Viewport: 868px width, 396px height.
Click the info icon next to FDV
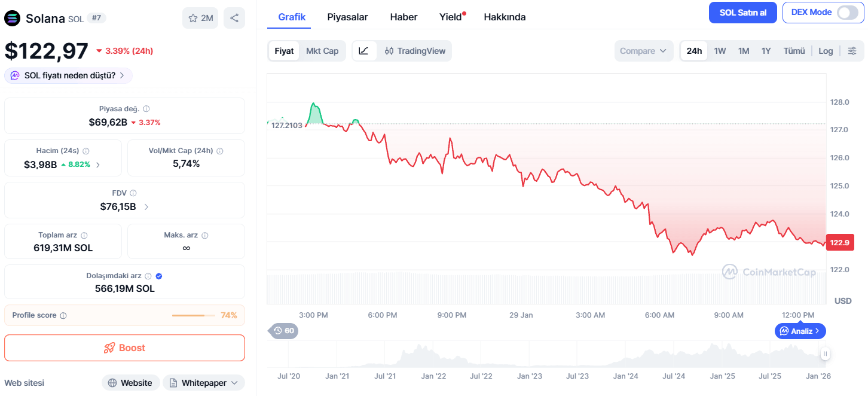[133, 193]
